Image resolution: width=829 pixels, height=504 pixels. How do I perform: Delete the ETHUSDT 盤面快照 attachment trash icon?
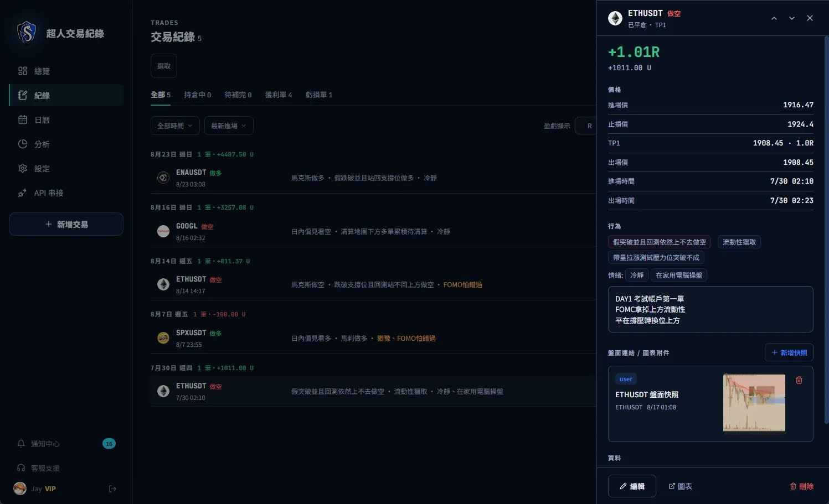tap(799, 380)
